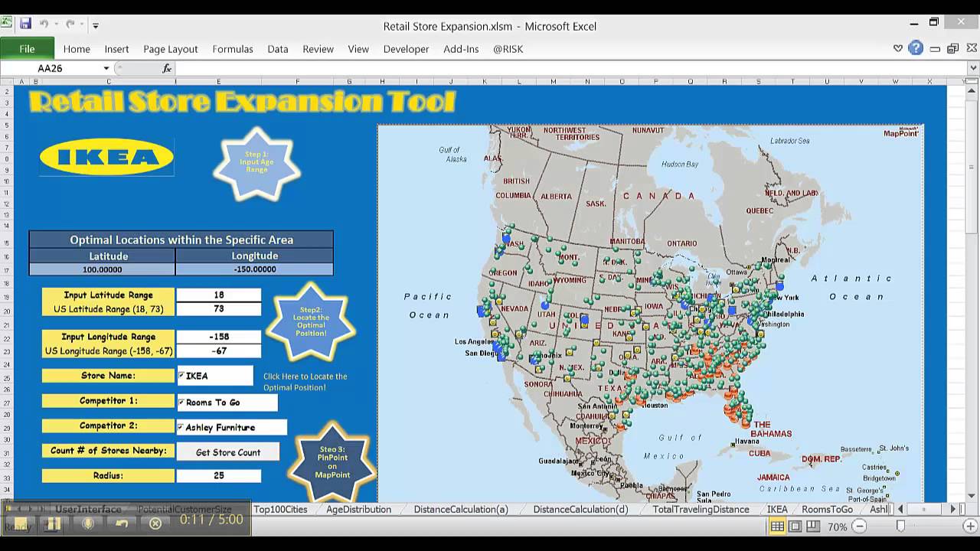Open the DistanceCalculation(d) sheet tab
This screenshot has height=551, width=980.
click(x=580, y=509)
